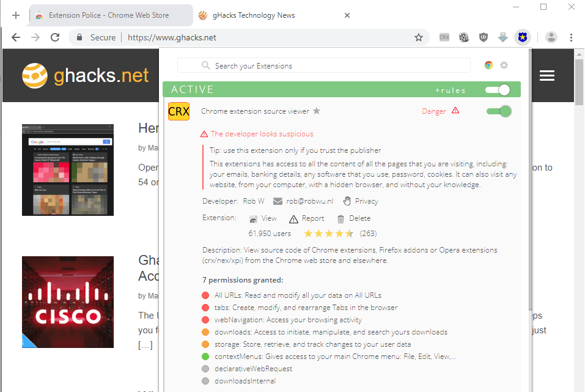Viewport: 585px width, 392px height.
Task: Click the webNavigation permission entry
Action: [x=288, y=320]
